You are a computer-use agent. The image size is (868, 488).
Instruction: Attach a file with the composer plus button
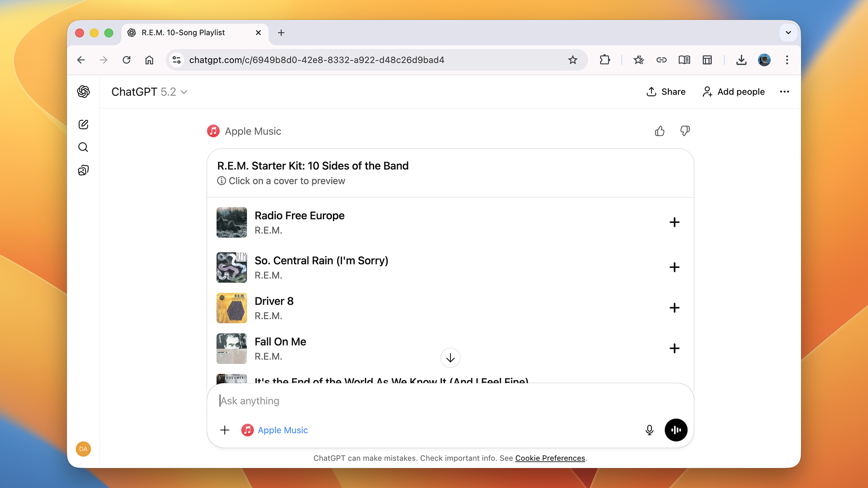click(225, 430)
